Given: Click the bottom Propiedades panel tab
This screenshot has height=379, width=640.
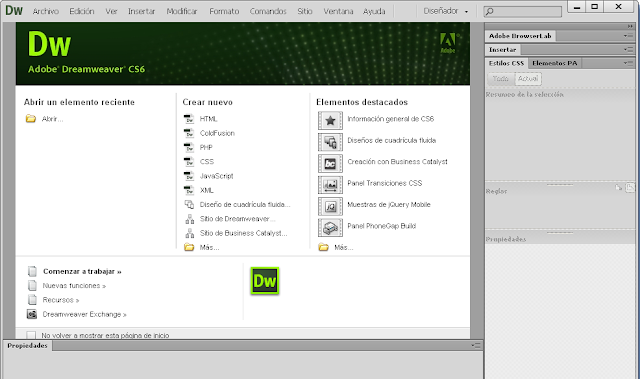Looking at the screenshot, I should [x=27, y=346].
